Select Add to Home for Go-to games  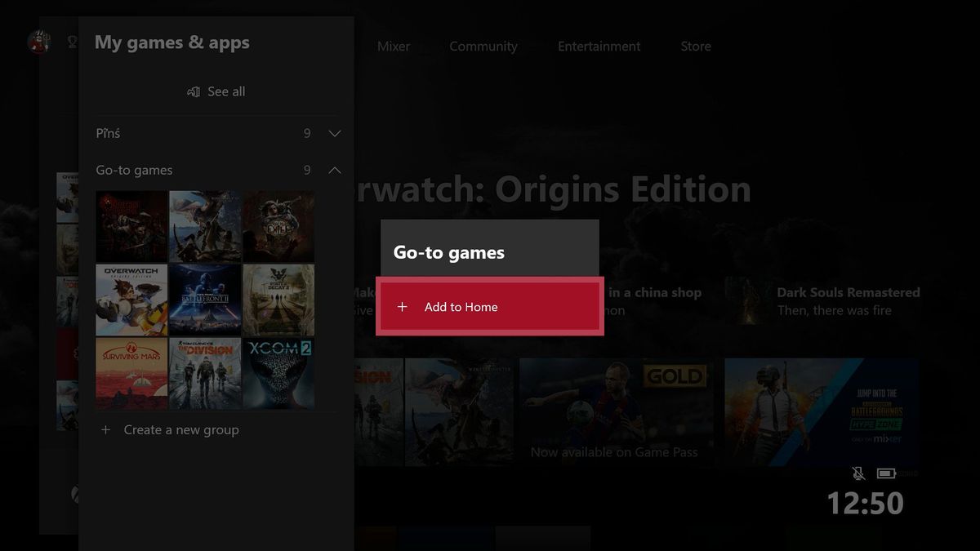coord(489,306)
